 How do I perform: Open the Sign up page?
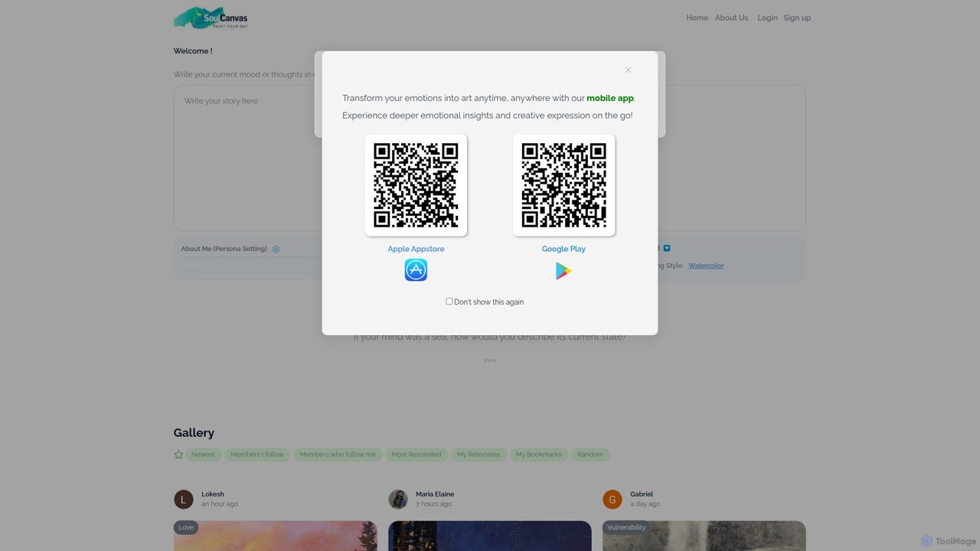point(797,18)
